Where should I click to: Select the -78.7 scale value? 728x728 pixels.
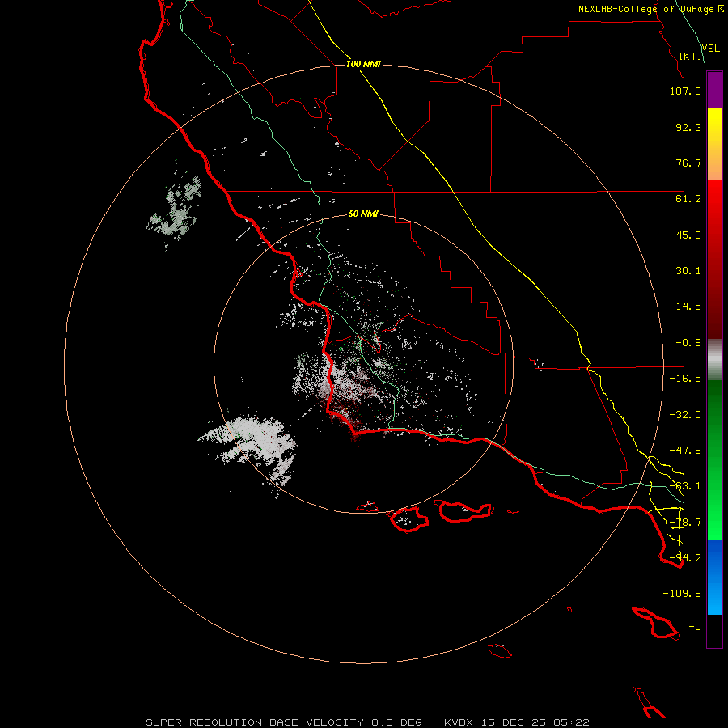[685, 523]
